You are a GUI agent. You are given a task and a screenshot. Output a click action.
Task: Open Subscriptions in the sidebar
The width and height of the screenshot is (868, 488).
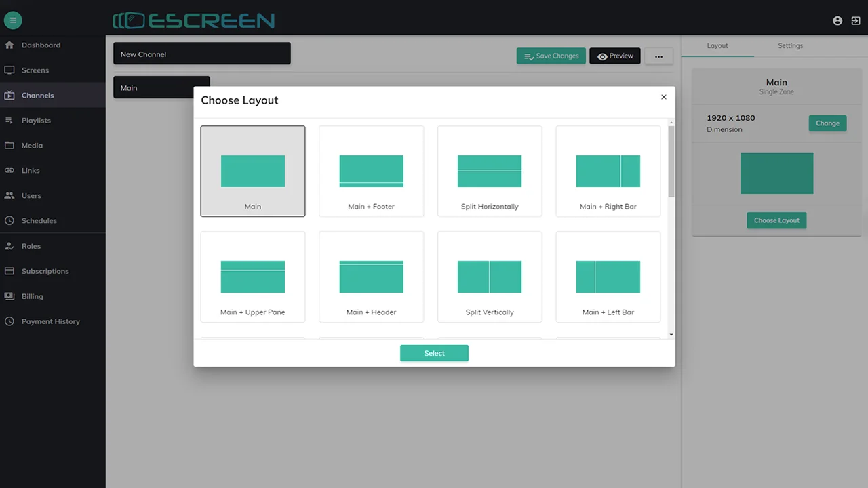pyautogui.click(x=45, y=271)
